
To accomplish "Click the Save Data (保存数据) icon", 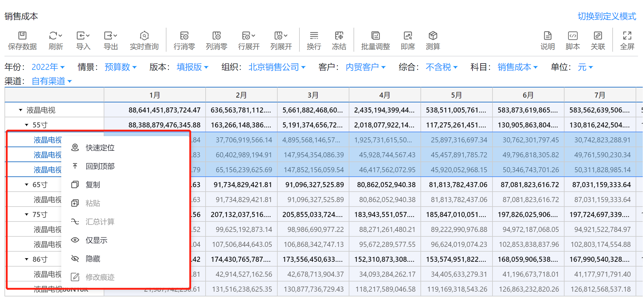I will [x=22, y=36].
